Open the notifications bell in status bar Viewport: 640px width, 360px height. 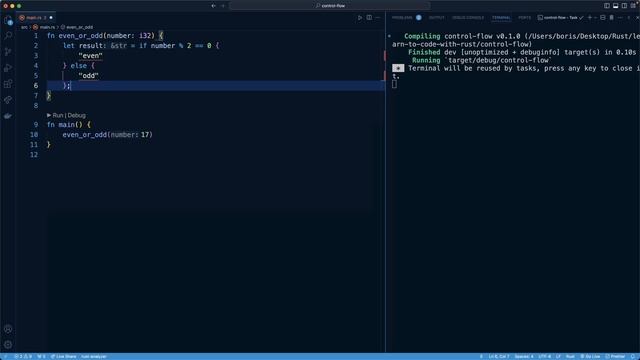tap(633, 356)
